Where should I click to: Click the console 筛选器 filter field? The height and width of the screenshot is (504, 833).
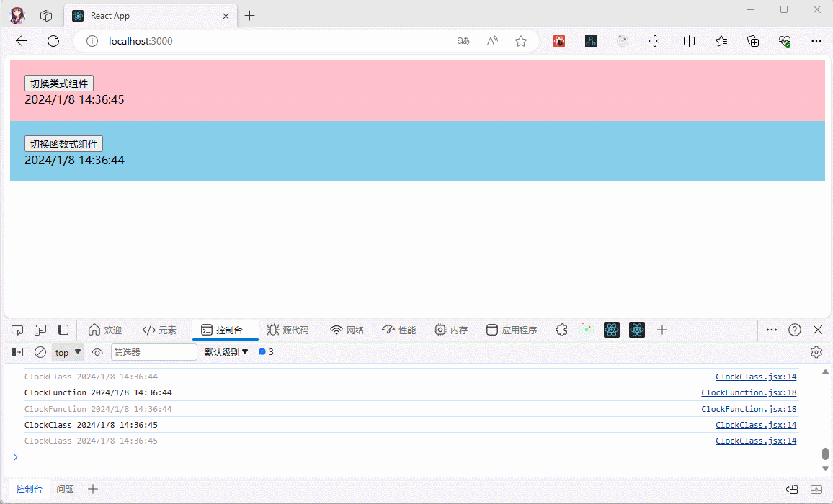pos(153,352)
